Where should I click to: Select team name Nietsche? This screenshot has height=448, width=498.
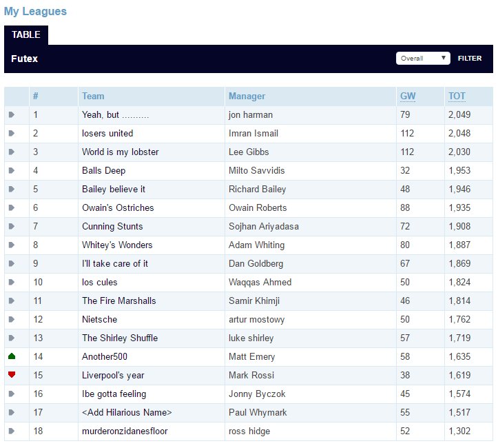pos(99,319)
